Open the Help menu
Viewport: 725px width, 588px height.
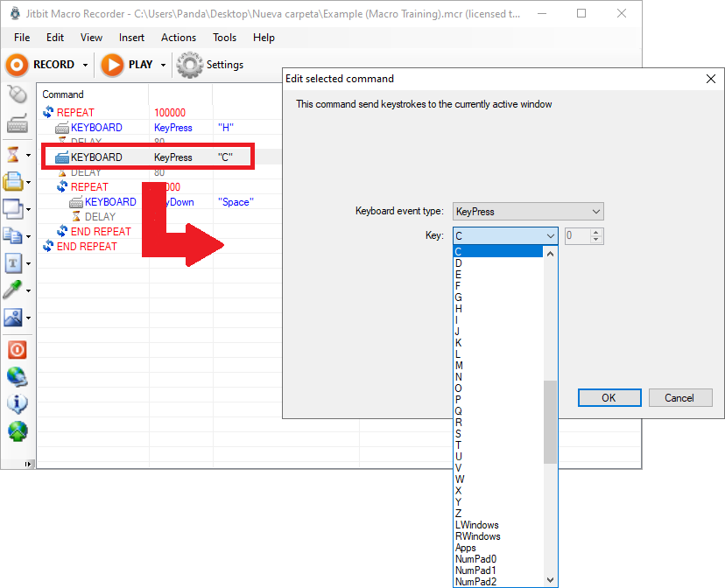coord(264,38)
